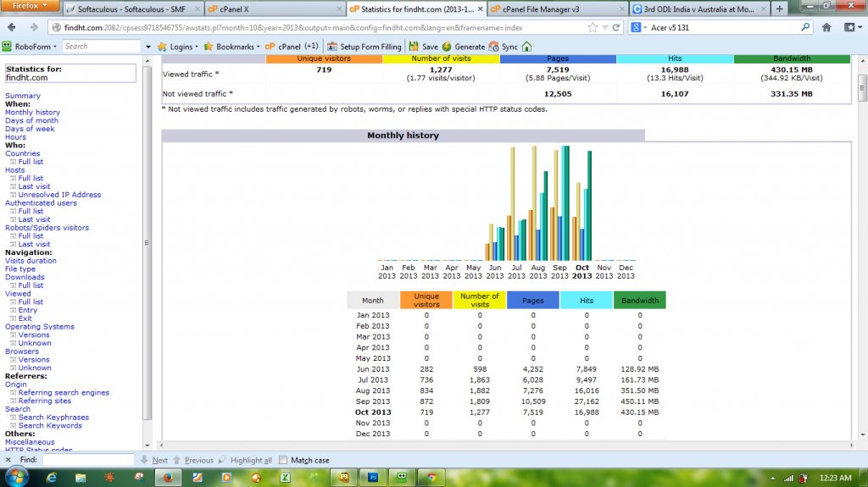Expand the RoboForm Bookmarks dropdown
Viewport: 868px width, 487px height.
[x=230, y=47]
